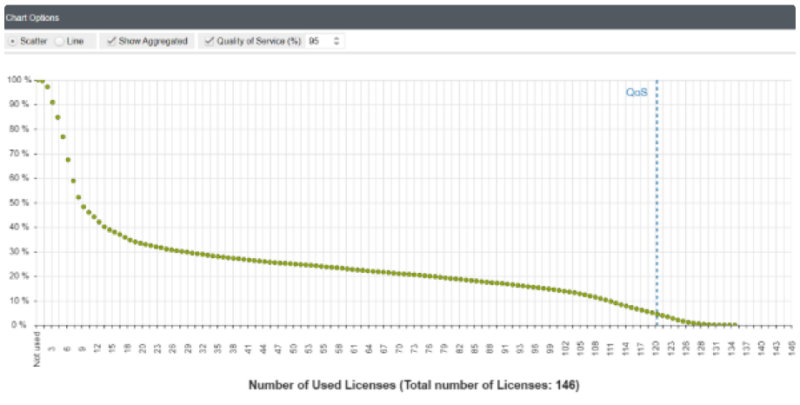Switch chart type to Line
Viewport: 800px width, 405px height.
coord(59,41)
